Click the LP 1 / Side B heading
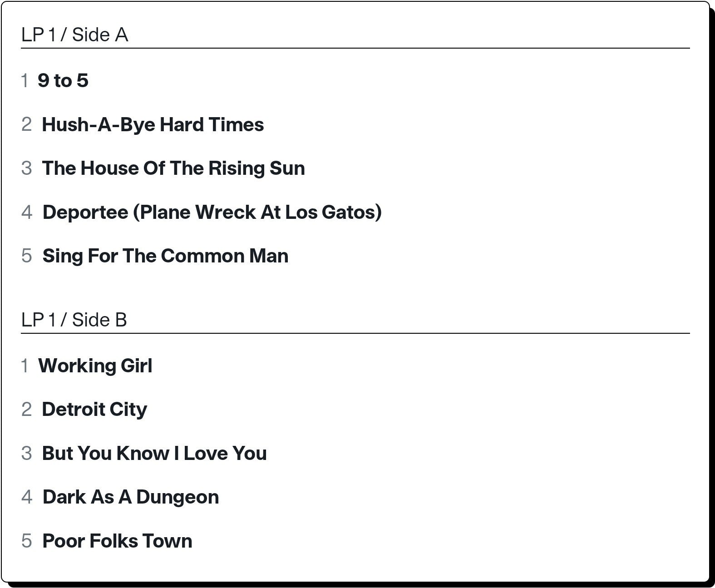The image size is (715, 588). [x=74, y=320]
